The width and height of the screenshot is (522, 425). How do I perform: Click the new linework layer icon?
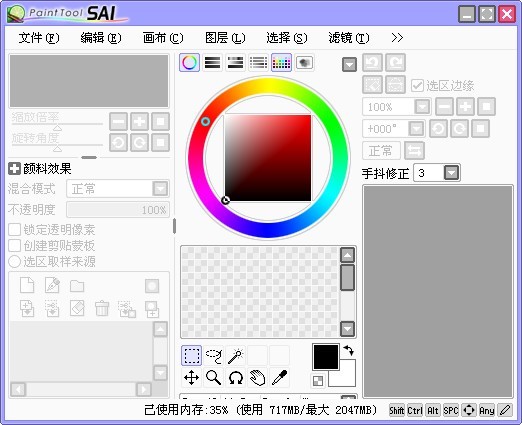tap(52, 285)
